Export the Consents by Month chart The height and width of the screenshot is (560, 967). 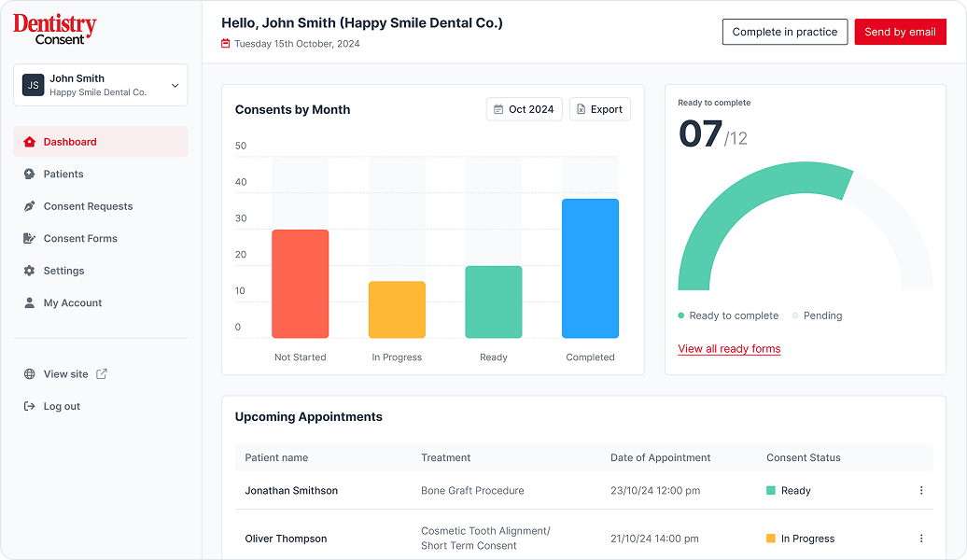(599, 109)
